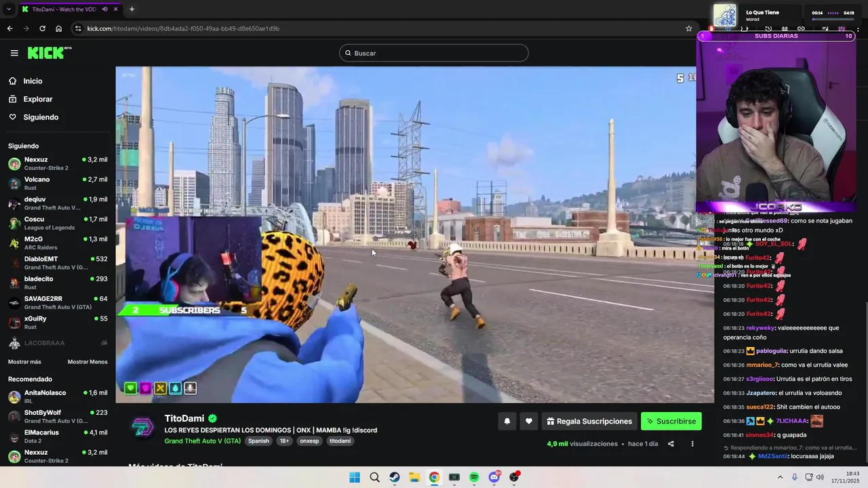Expand list with Mostrar más
868x488 pixels.
(24, 362)
